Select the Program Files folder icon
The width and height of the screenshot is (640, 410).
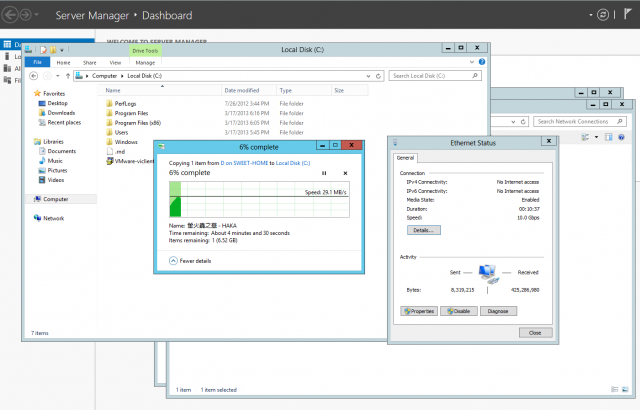click(x=109, y=113)
